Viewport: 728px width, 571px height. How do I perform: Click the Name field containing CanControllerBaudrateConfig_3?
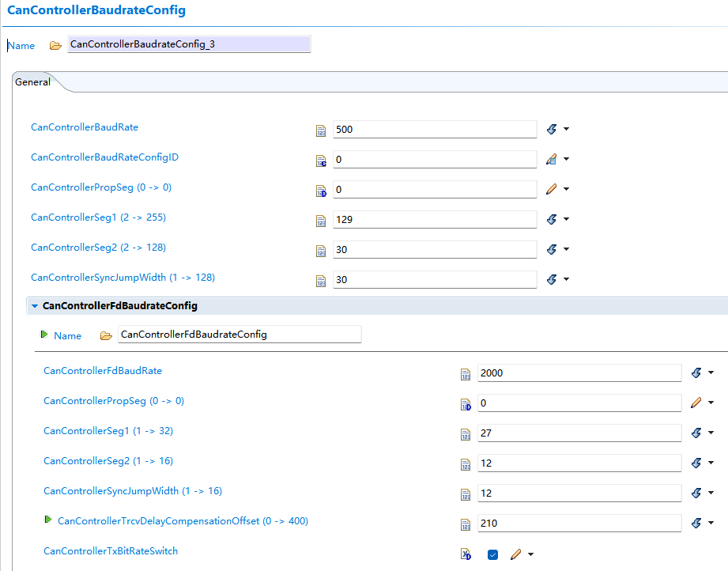[x=189, y=44]
